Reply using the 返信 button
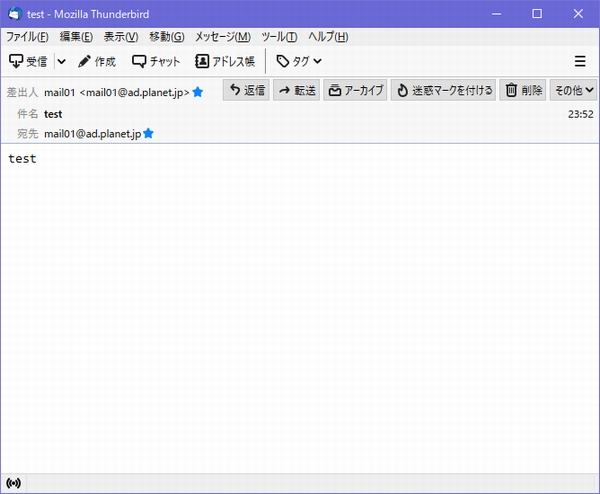This screenshot has width=600, height=494. [246, 90]
